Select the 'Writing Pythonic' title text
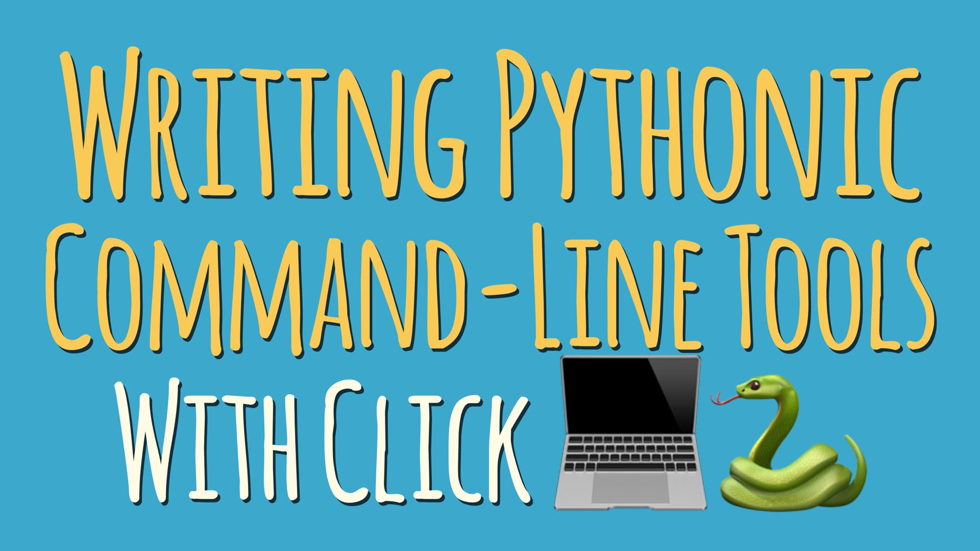 [490, 102]
